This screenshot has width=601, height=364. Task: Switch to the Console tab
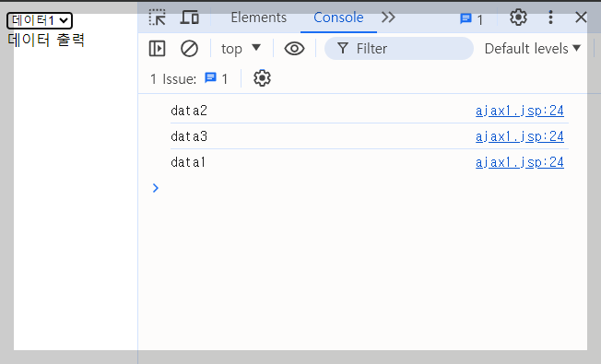tap(338, 18)
